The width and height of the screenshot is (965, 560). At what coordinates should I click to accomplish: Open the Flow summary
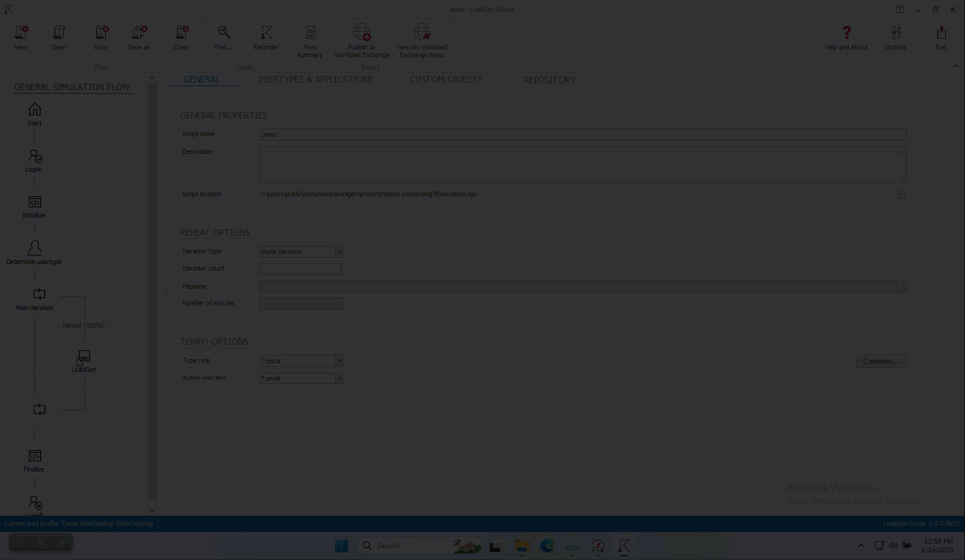(310, 41)
